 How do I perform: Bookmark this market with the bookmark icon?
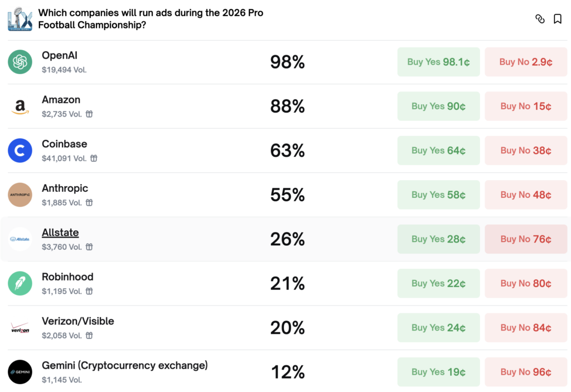coord(557,19)
